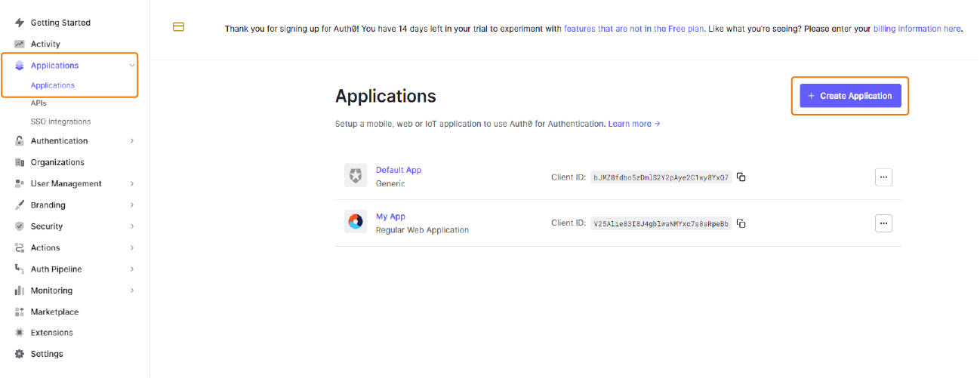Collapse the Applications sidebar section chevron
Viewport: 980px width, 378px height.
(x=132, y=66)
